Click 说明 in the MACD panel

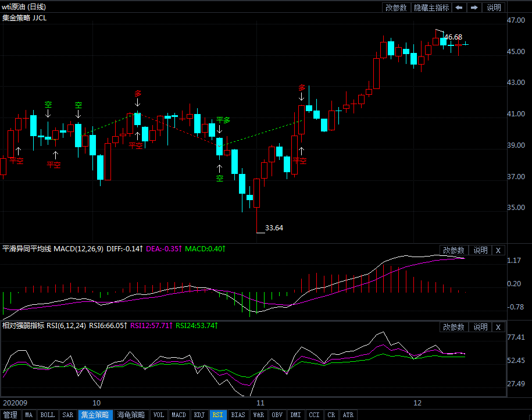coord(480,251)
